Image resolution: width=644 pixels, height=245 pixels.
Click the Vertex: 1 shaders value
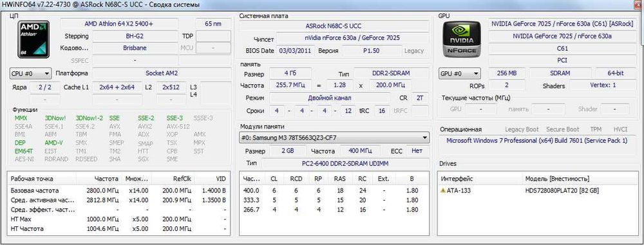coord(603,86)
